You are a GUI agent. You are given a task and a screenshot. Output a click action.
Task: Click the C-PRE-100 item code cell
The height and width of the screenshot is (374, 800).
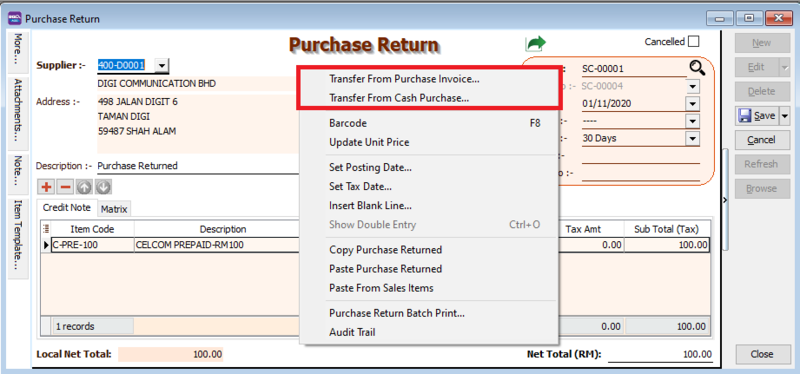click(x=92, y=245)
